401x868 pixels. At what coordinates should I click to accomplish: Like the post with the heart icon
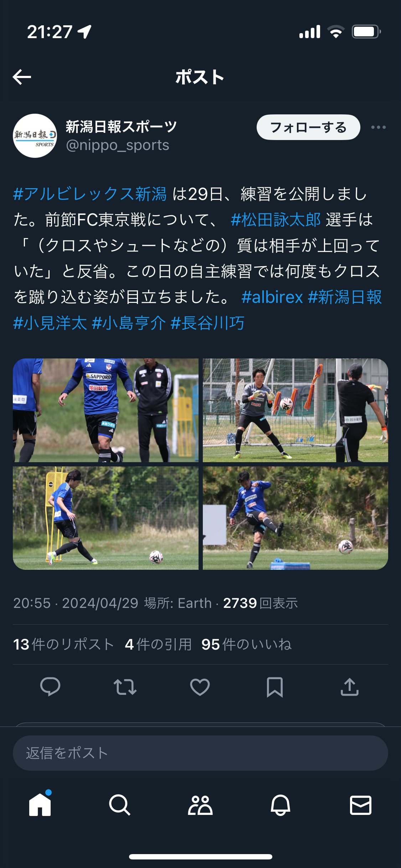(x=200, y=687)
